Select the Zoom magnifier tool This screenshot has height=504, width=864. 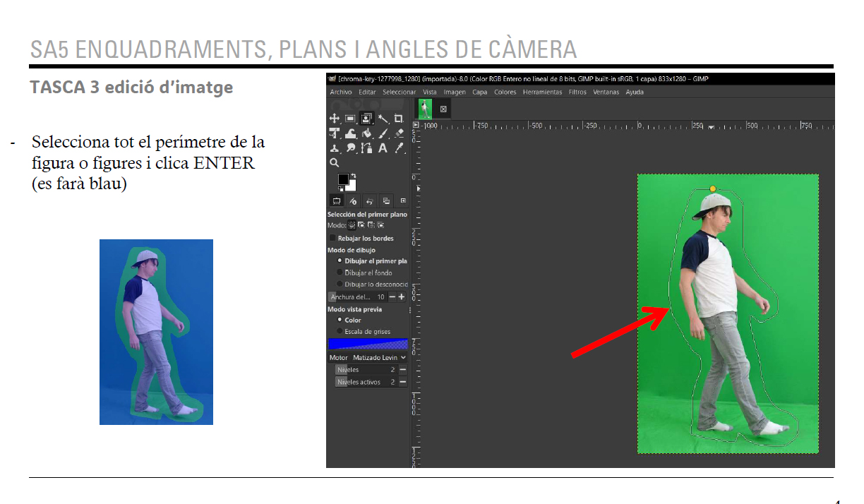(x=335, y=163)
